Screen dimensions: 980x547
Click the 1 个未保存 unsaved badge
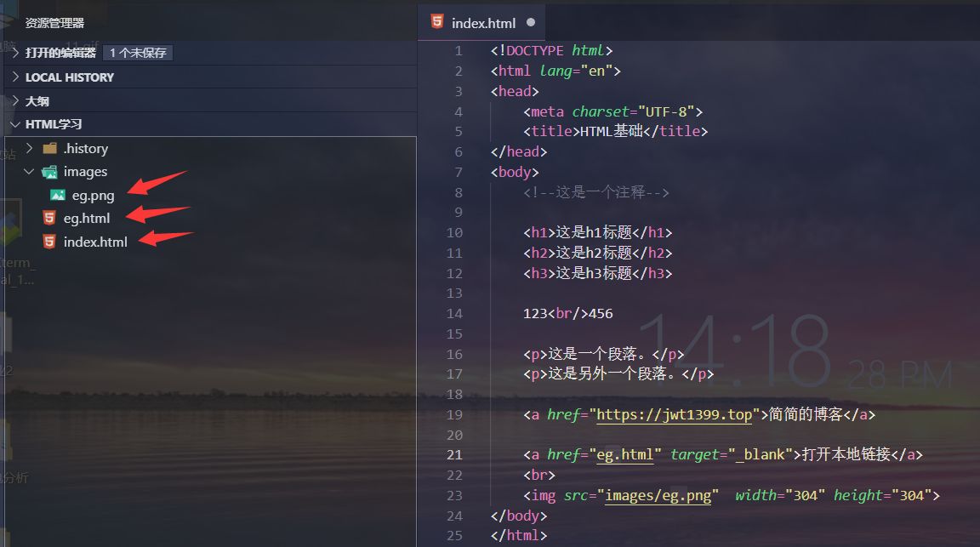[x=138, y=53]
